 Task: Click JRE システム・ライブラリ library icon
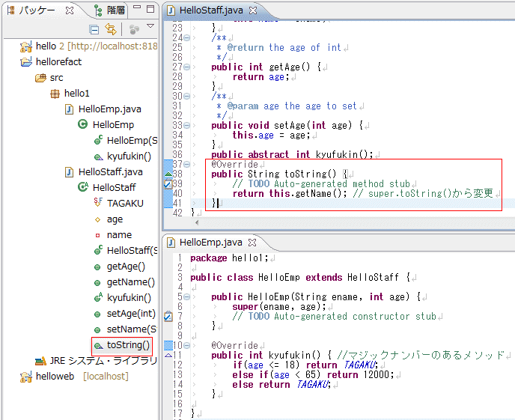[x=40, y=361]
